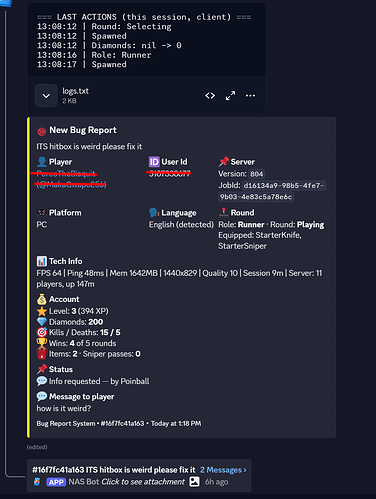
Task: Select 'ITS hitbox is weird please fix it' description
Action: coord(89,146)
